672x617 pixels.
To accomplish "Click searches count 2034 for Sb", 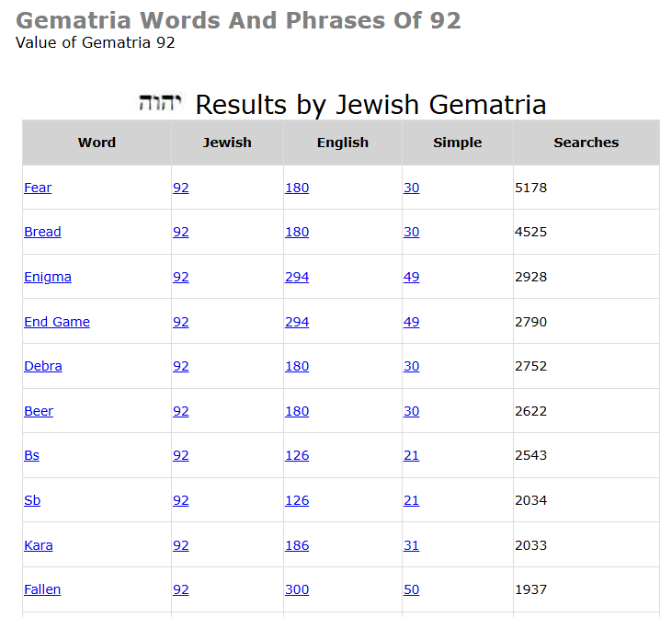I will [531, 500].
